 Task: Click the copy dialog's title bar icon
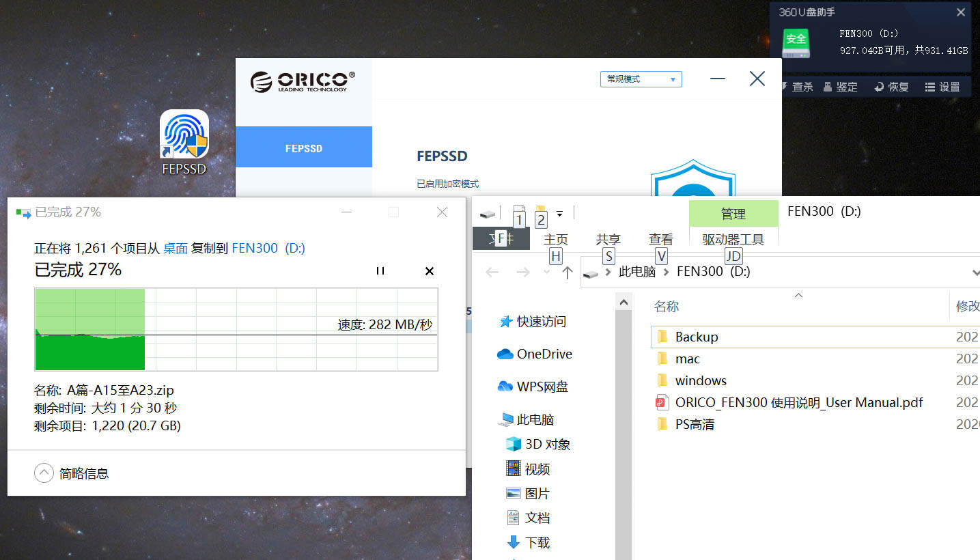[24, 213]
